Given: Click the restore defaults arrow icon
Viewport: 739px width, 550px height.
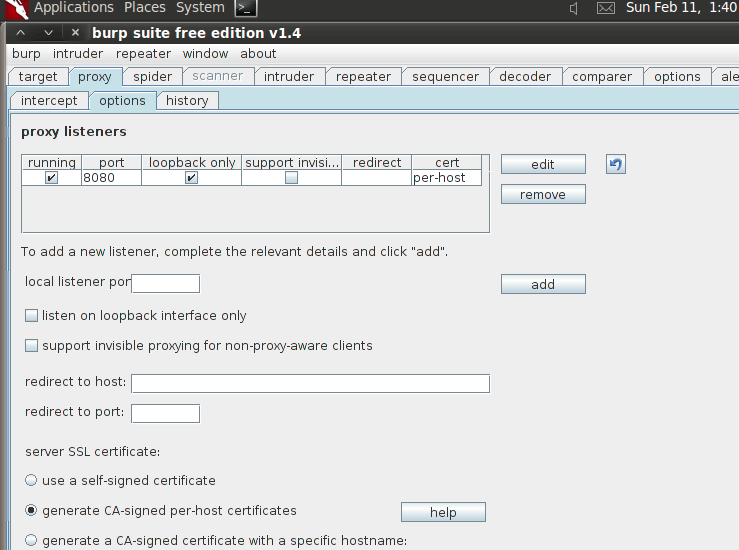Looking at the screenshot, I should pyautogui.click(x=616, y=164).
